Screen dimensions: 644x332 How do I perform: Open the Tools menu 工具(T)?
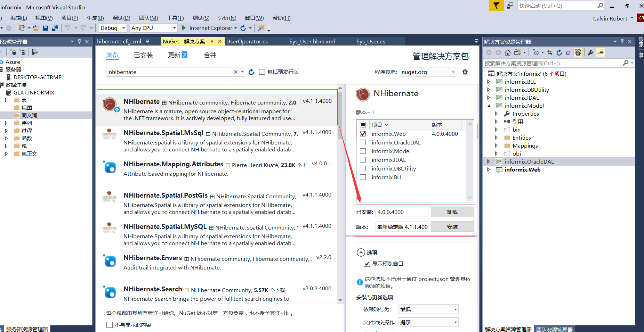tap(175, 18)
